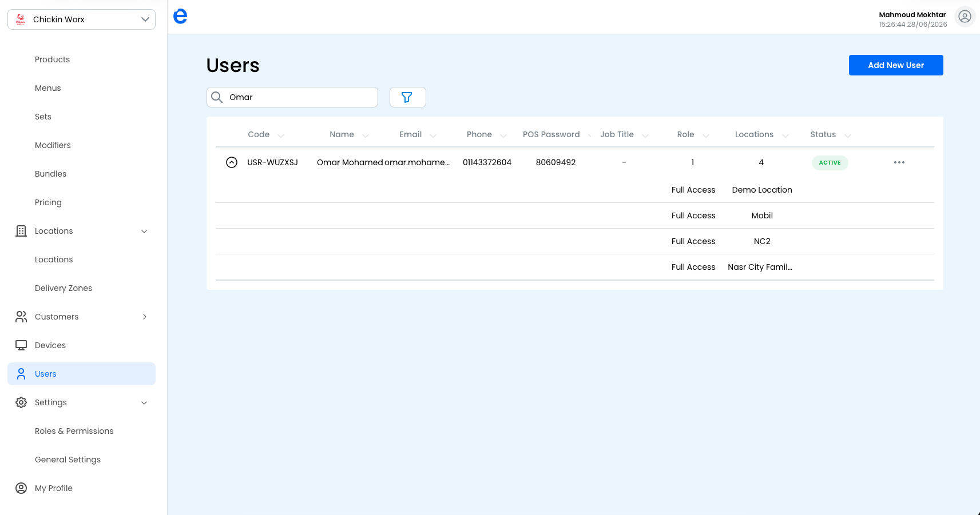Collapse the Locations sidebar section chevron
Image resolution: width=980 pixels, height=515 pixels.
[x=144, y=231]
